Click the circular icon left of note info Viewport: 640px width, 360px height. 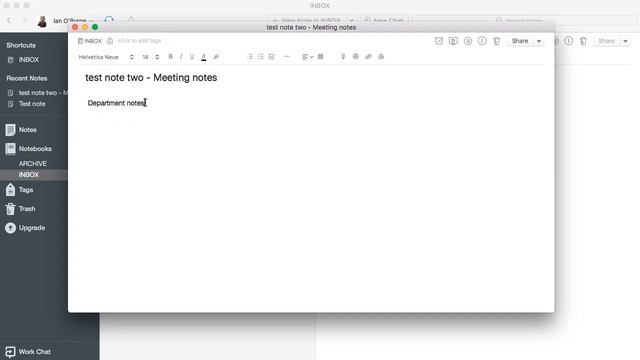(468, 41)
